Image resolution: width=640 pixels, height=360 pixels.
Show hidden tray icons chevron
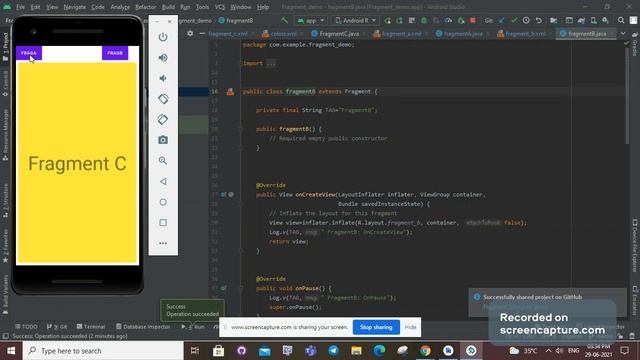click(548, 351)
